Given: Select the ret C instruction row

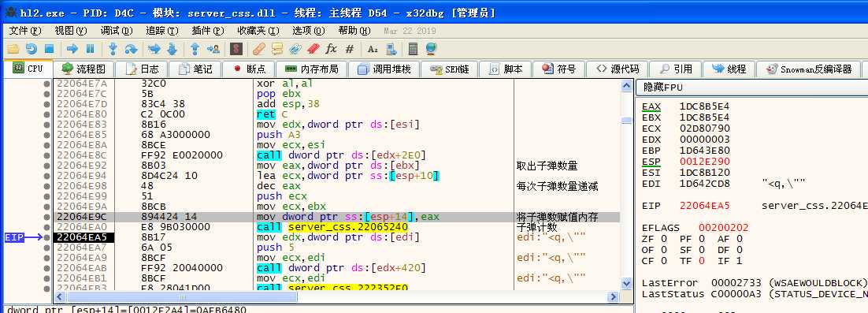Looking at the screenshot, I should coord(336,114).
